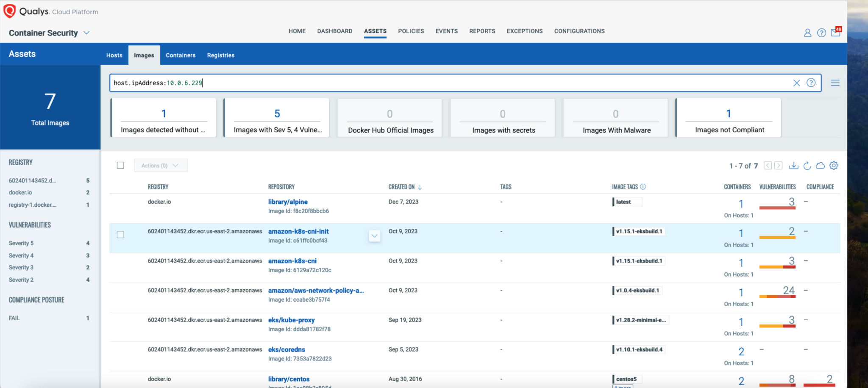Open the CONFIGURATIONS menu
The image size is (868, 388).
click(579, 31)
